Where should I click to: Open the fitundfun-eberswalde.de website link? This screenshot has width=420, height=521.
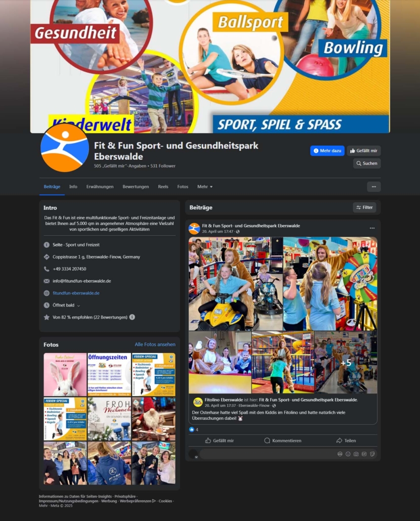pyautogui.click(x=76, y=293)
